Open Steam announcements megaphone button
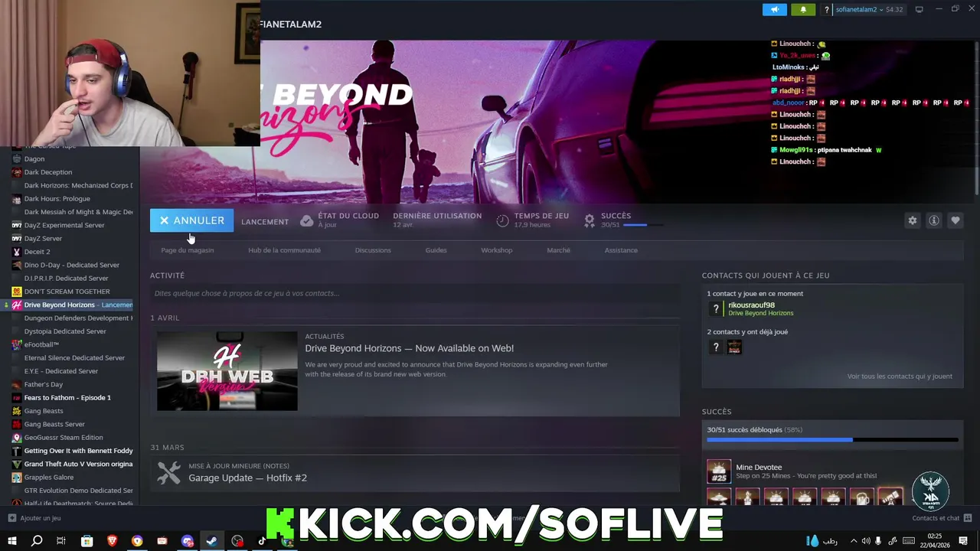Viewport: 980px width, 551px height. (775, 9)
